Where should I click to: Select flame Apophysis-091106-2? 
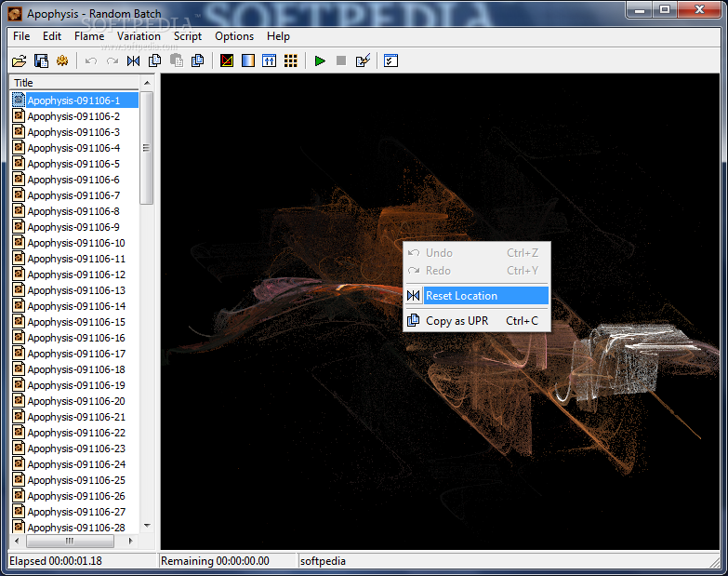(73, 116)
